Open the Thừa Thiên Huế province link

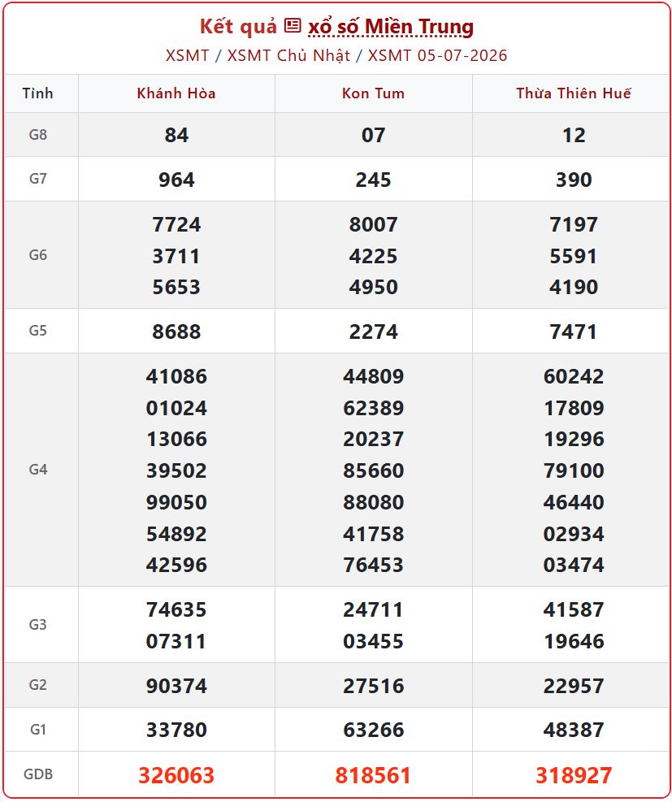574,93
